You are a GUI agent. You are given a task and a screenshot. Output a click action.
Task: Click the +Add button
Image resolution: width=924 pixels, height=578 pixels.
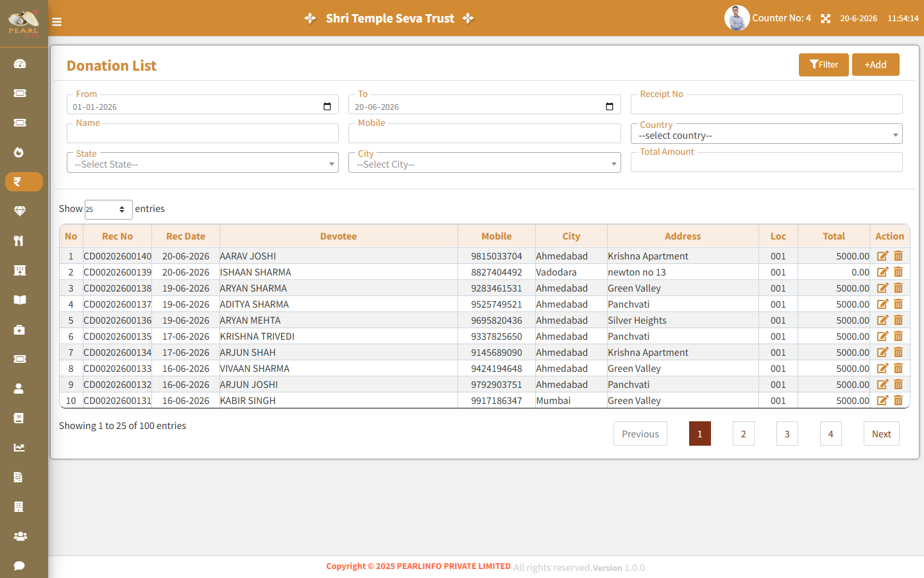pos(875,64)
